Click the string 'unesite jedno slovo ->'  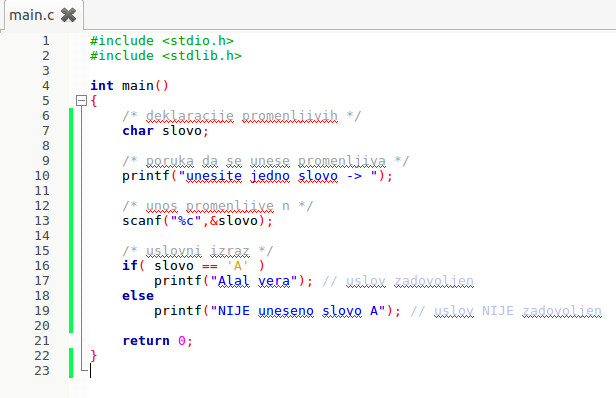[278, 176]
